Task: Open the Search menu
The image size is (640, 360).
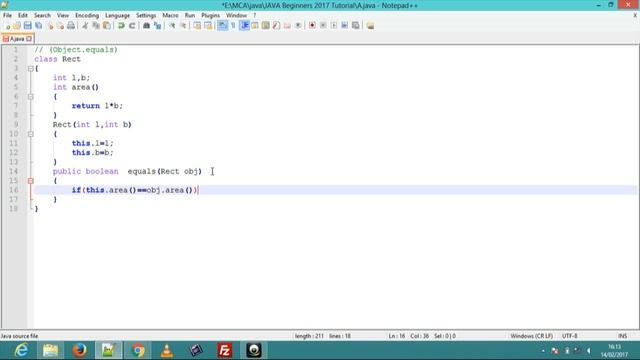Action: [42, 16]
